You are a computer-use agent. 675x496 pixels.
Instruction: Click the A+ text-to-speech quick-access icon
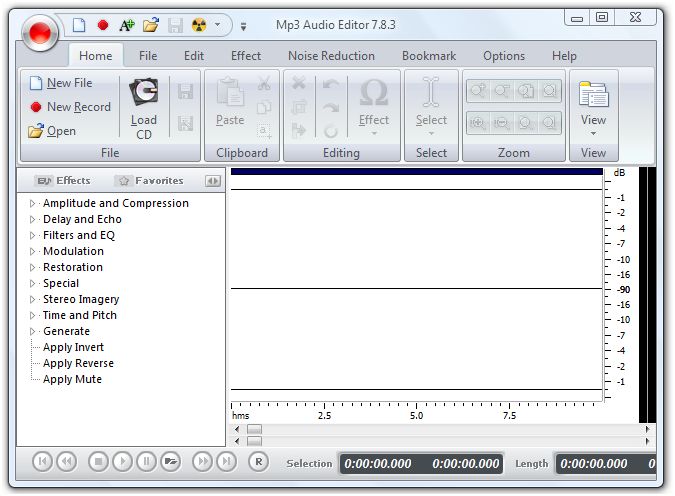[127, 25]
